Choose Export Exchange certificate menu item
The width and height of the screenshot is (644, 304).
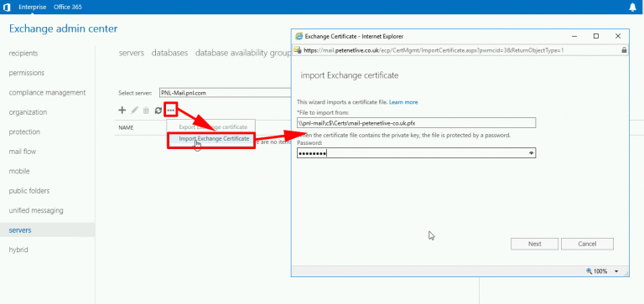[x=213, y=127]
